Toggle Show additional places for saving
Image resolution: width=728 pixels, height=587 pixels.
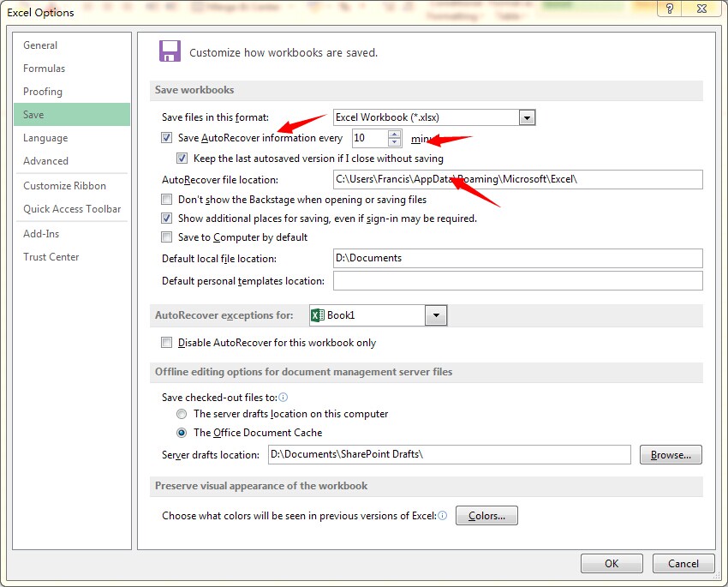(166, 219)
